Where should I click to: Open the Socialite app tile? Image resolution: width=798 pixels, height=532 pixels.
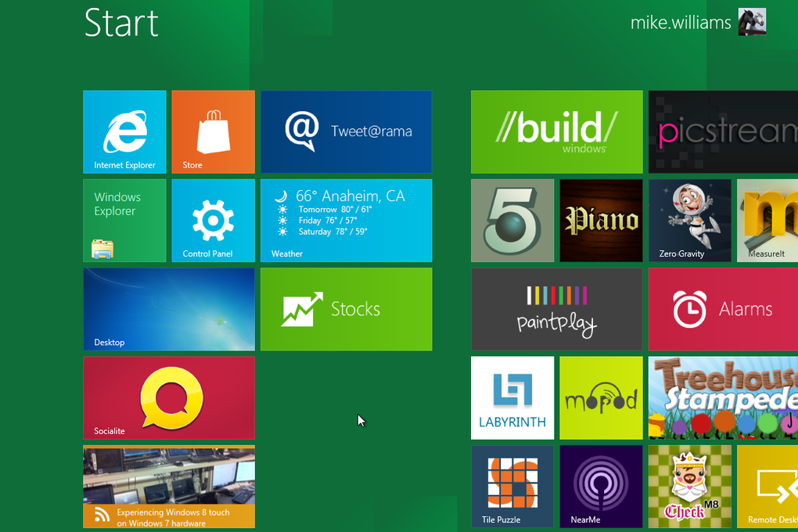[x=169, y=397]
